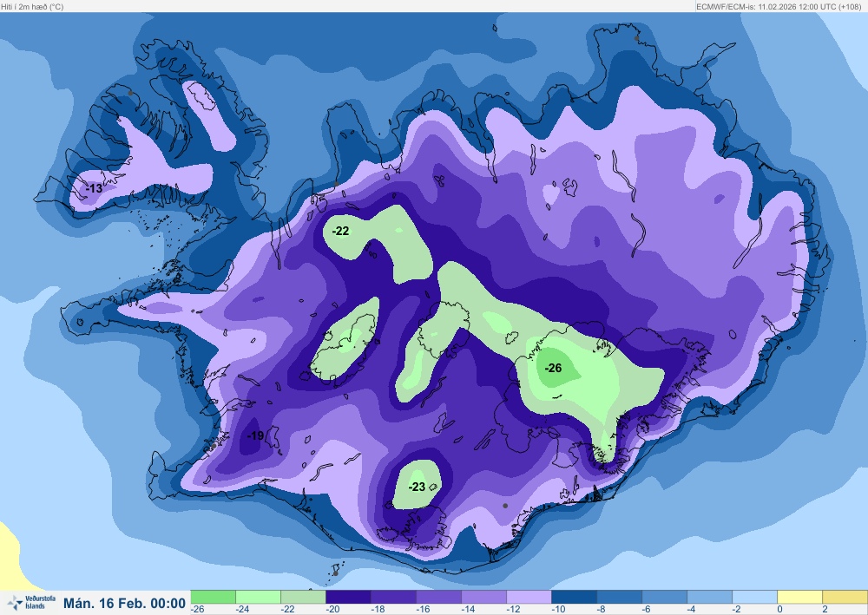Pick the dark blue legend swatch above -10
Viewport: 868px width, 615px height.
[x=574, y=597]
